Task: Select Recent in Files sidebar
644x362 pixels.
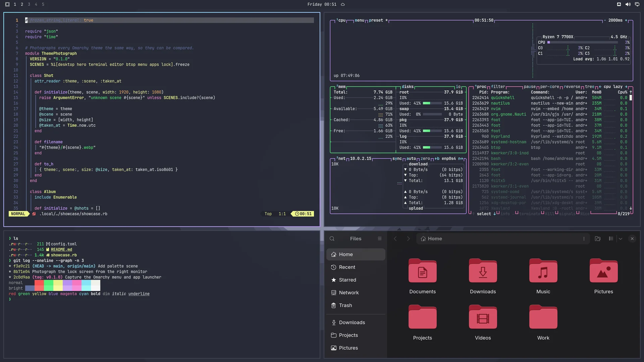Action: pyautogui.click(x=356, y=267)
